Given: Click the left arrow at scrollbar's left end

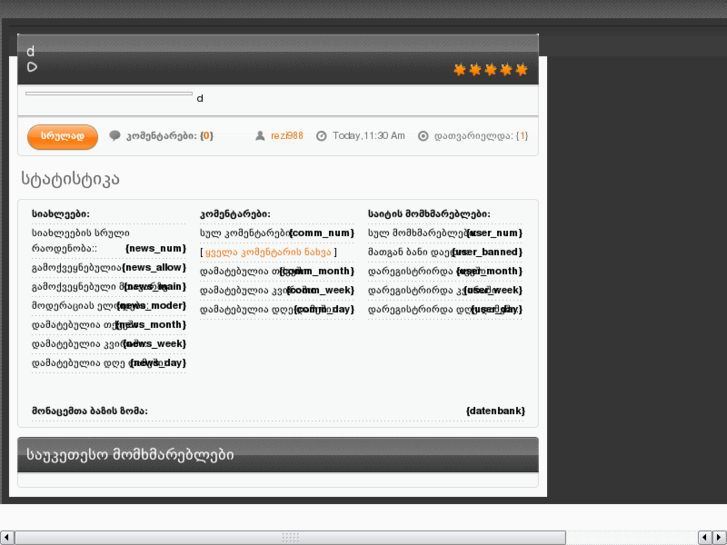Looking at the screenshot, I should click(x=6, y=538).
